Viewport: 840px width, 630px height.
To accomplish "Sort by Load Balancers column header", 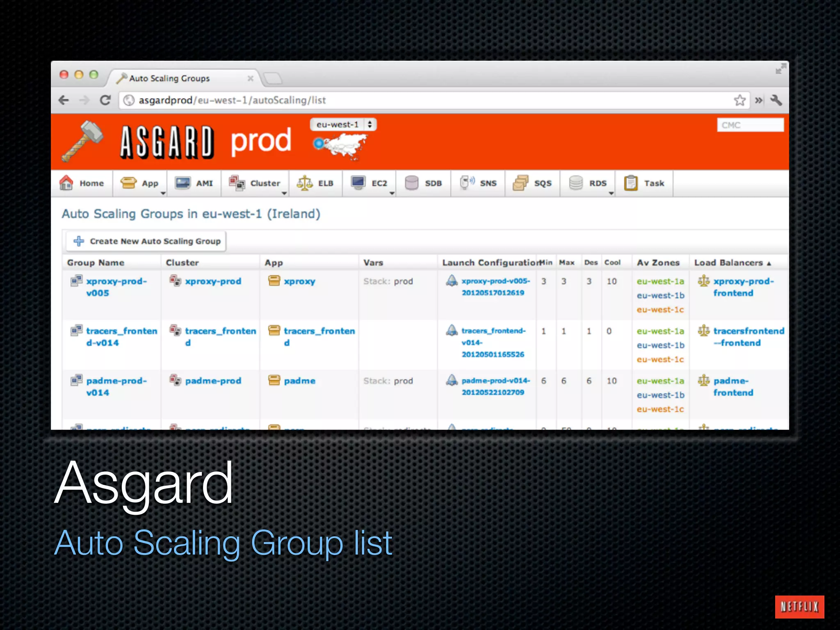I will pyautogui.click(x=733, y=262).
